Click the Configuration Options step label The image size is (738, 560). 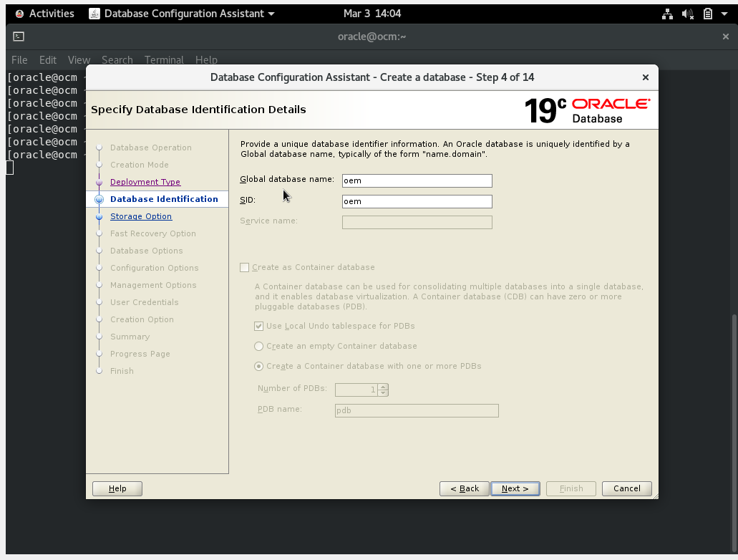(x=155, y=268)
